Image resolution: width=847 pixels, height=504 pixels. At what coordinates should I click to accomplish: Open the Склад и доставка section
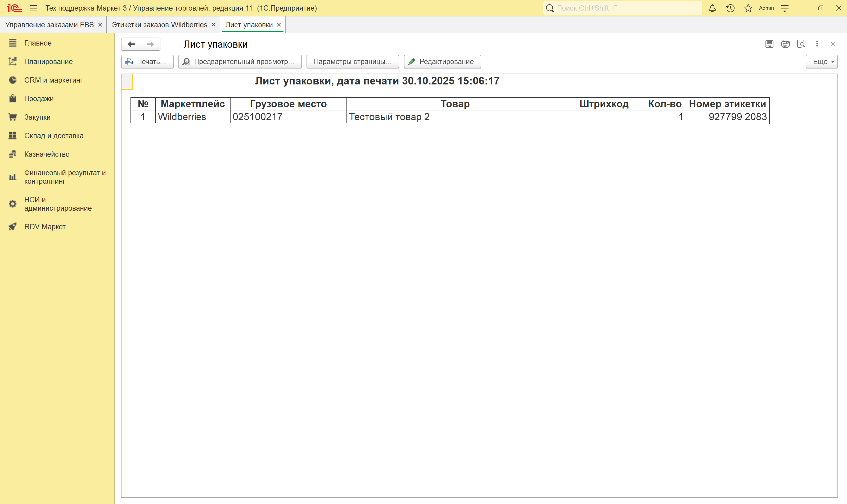(54, 136)
